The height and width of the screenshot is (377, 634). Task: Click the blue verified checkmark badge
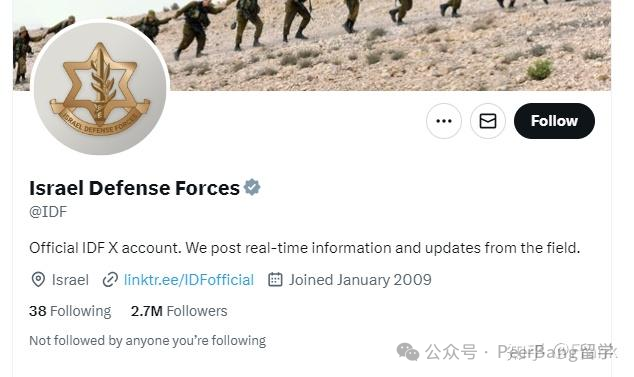point(252,187)
